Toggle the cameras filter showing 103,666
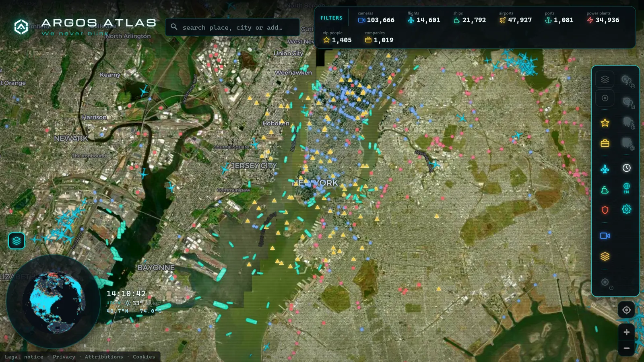The image size is (644, 362). [x=376, y=17]
